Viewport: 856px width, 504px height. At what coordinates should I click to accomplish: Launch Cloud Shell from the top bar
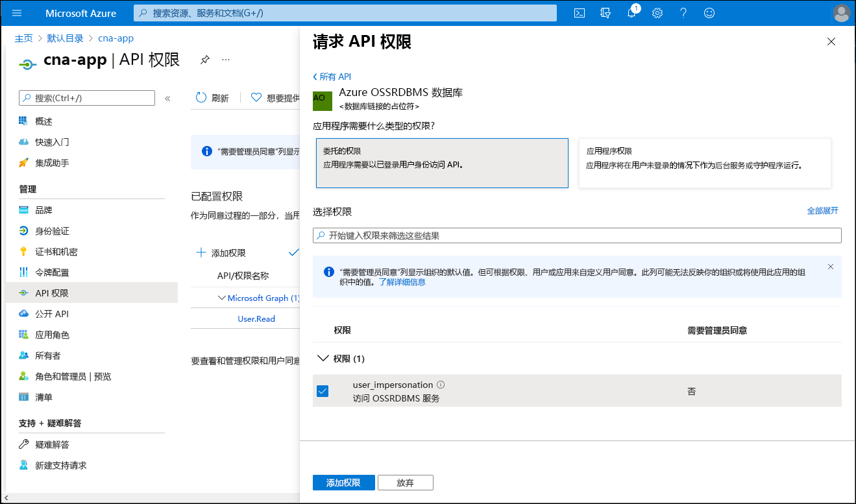(x=580, y=13)
